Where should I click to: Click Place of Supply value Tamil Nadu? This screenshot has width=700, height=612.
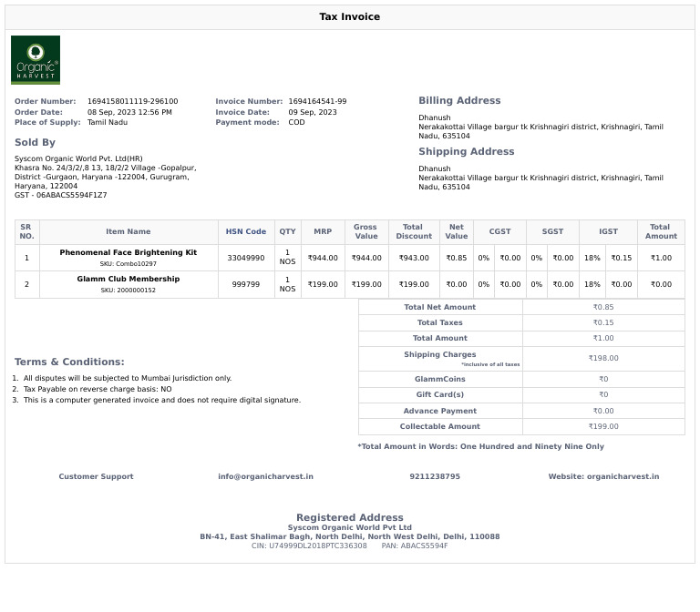(108, 122)
